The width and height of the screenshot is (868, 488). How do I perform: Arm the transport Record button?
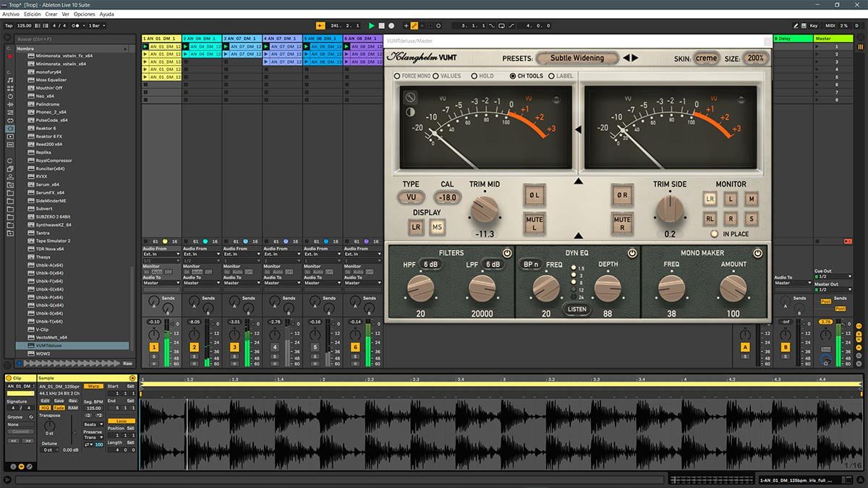pyautogui.click(x=391, y=25)
